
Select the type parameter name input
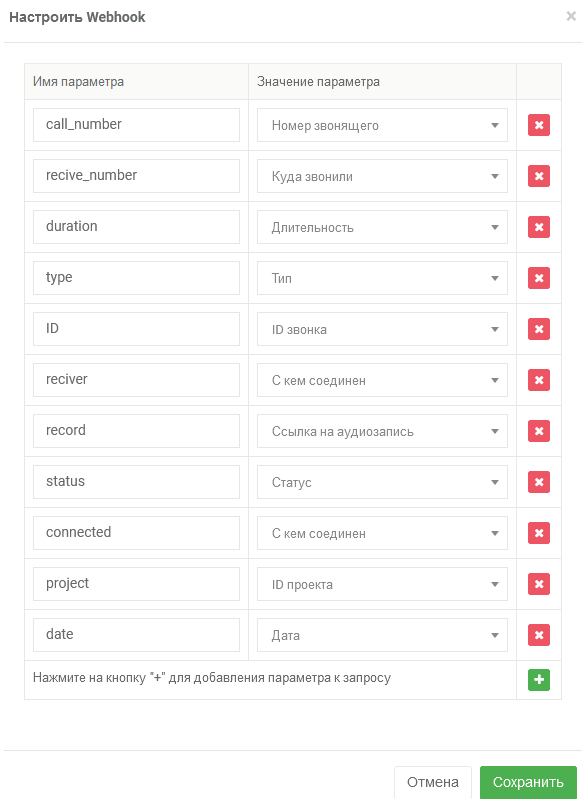click(136, 278)
